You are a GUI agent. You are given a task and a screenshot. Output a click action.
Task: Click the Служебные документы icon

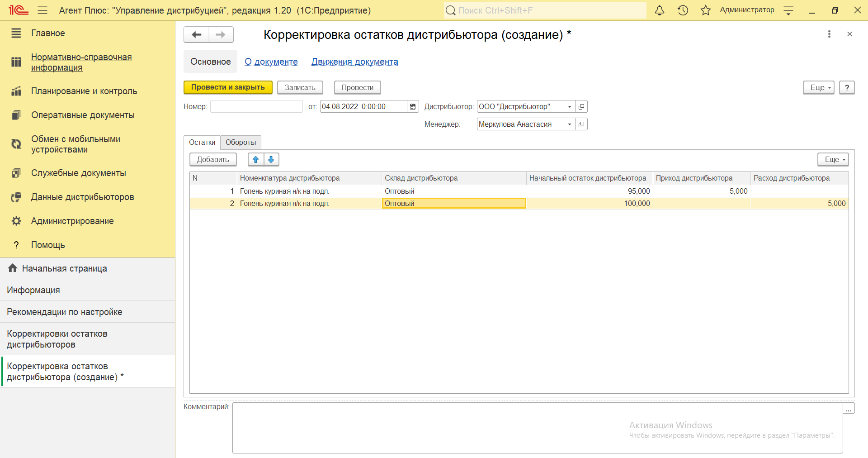[16, 173]
